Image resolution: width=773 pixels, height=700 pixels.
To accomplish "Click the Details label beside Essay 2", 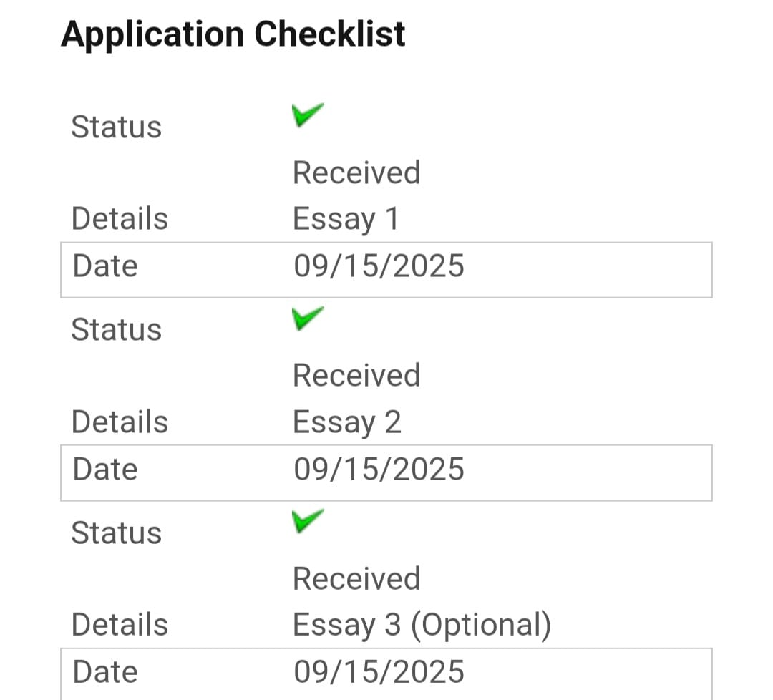I will point(120,422).
